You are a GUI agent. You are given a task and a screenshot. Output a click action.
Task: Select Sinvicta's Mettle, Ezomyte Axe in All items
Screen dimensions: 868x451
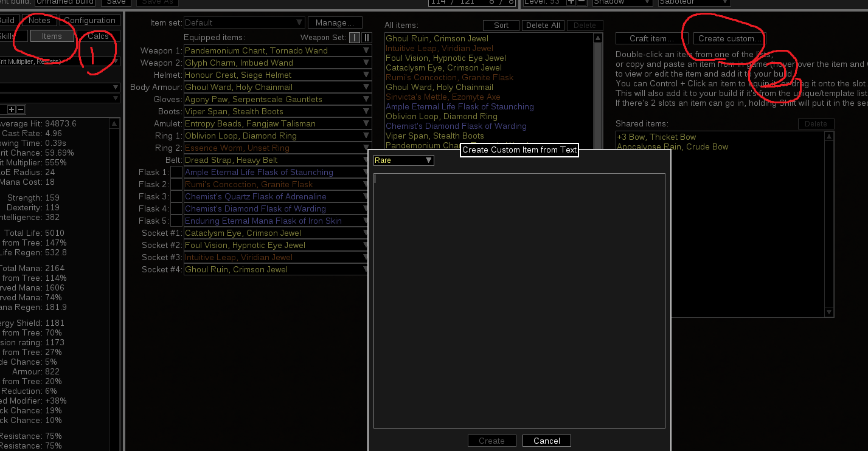click(x=443, y=97)
